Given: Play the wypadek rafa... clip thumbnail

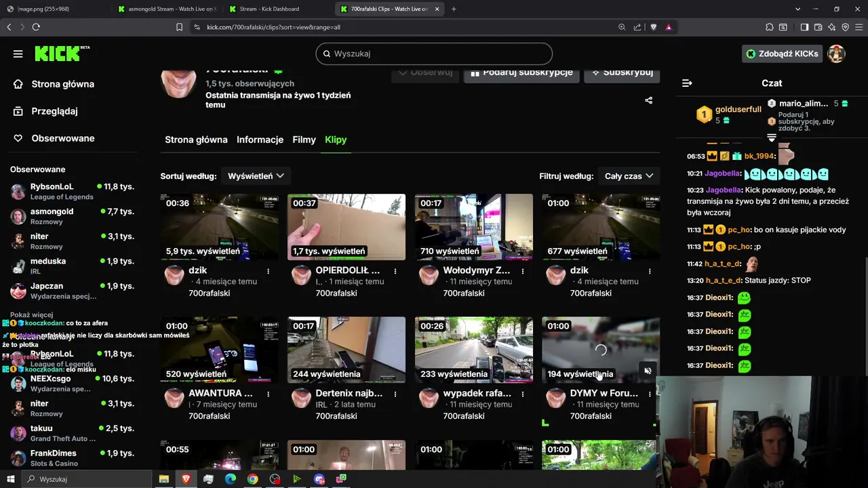Looking at the screenshot, I should coord(474,350).
